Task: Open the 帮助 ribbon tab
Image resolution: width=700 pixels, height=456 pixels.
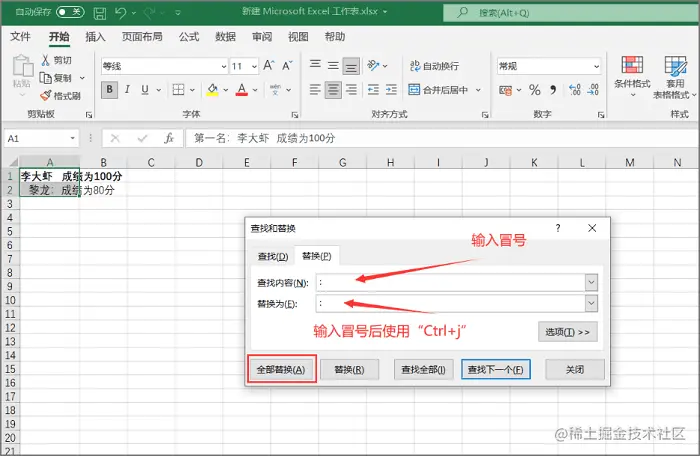Action: pyautogui.click(x=334, y=37)
